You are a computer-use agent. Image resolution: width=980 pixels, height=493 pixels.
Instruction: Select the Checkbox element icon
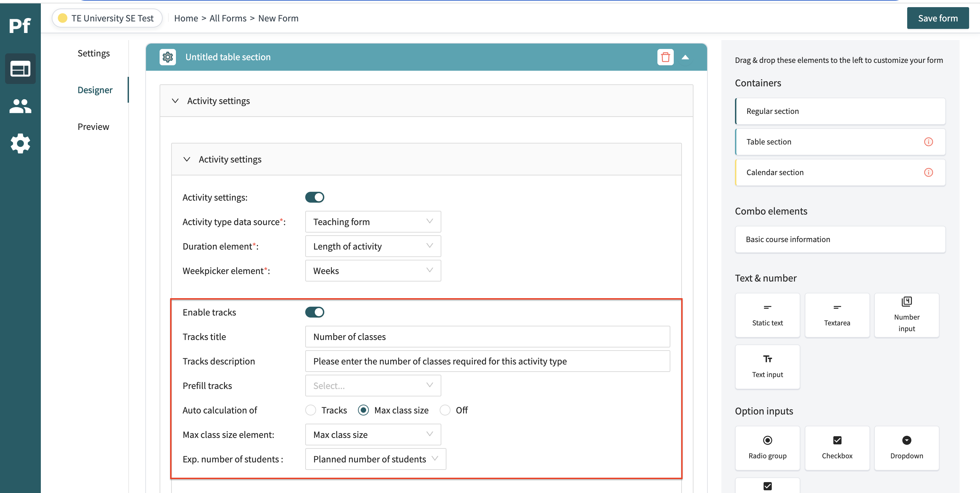point(837,440)
